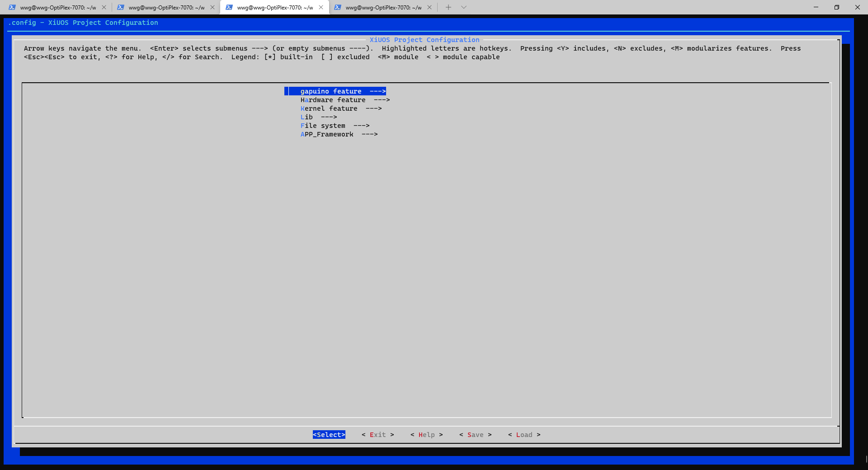Switch to the second terminal tab
The width and height of the screenshot is (868, 470).
click(166, 7)
